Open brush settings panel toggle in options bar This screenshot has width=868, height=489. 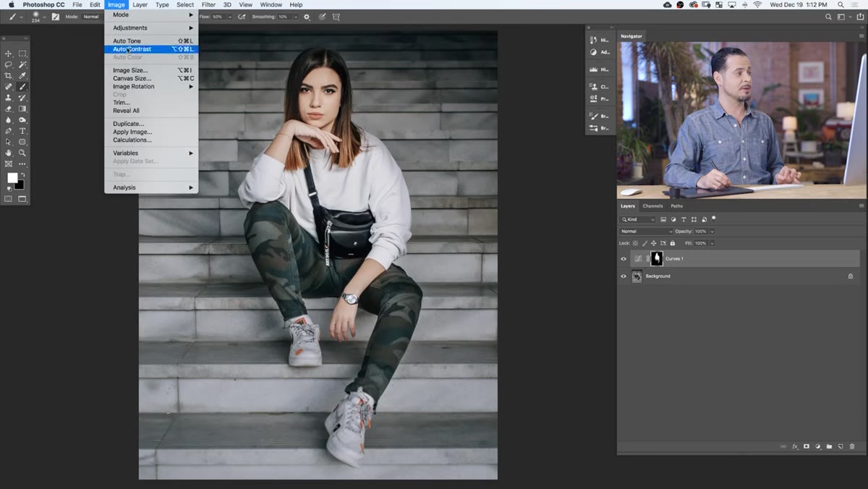coord(55,17)
